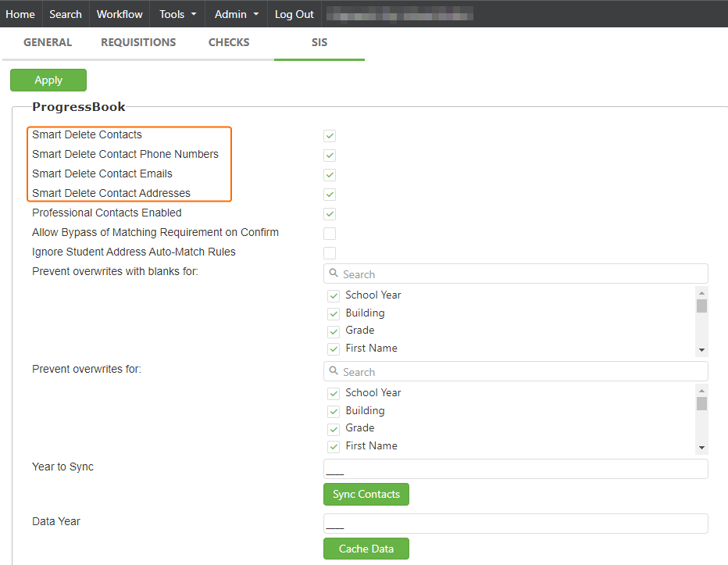Uncheck First Name under Prevent overwrites for
Screen dimensions: 728x565
pyautogui.click(x=334, y=446)
